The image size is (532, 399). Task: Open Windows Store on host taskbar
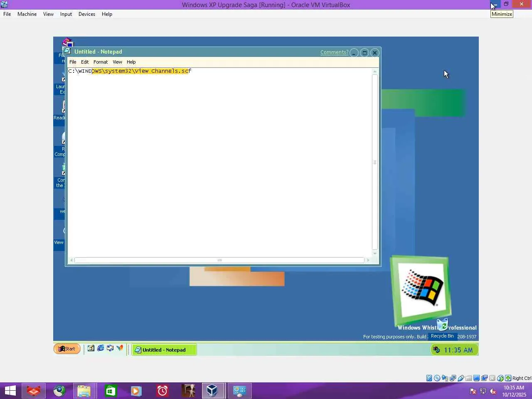coord(111,391)
